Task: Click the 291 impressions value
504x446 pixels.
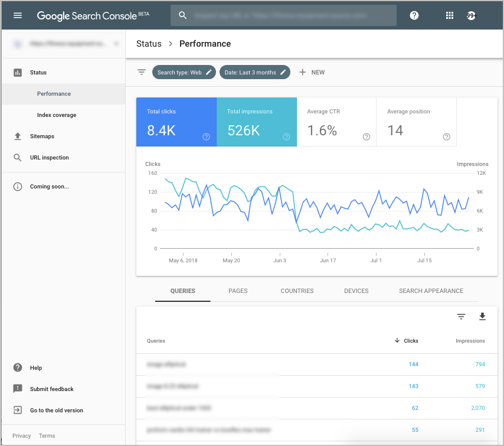Action: (480, 430)
